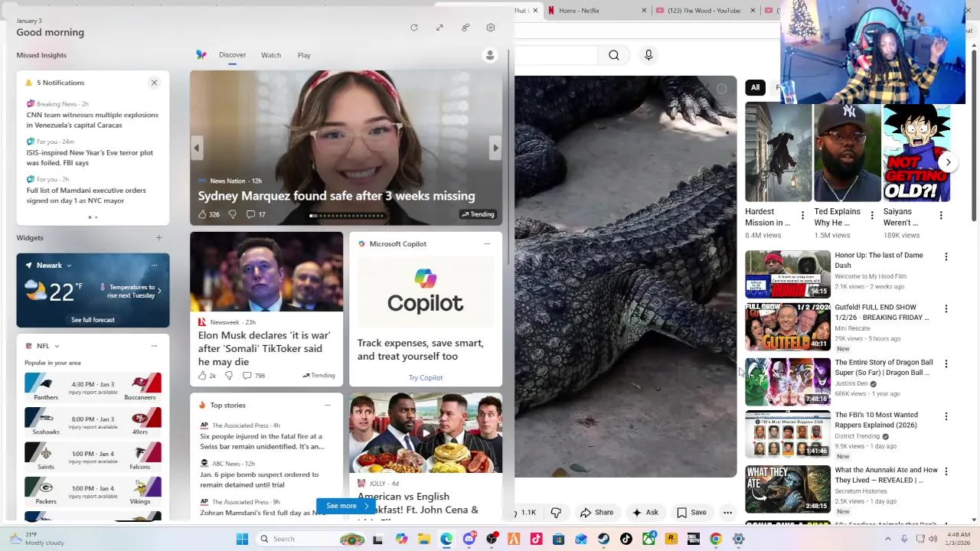
Task: Open Anunnaki Ate video thumbnail
Action: [788, 489]
